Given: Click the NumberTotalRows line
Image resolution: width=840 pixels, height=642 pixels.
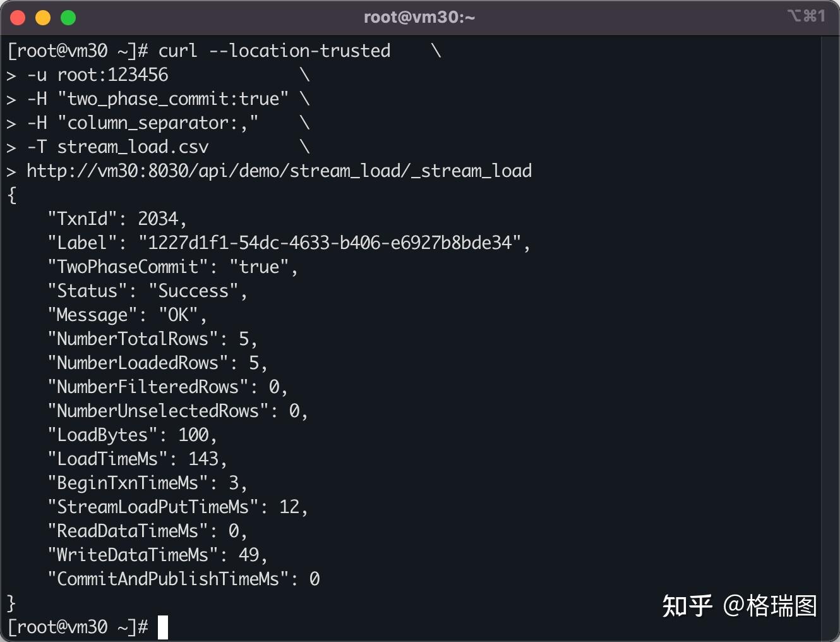Looking at the screenshot, I should pos(152,339).
